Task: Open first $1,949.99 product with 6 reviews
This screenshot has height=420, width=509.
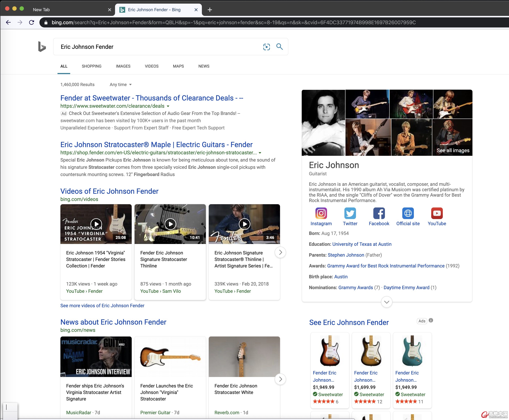Action: (330, 370)
